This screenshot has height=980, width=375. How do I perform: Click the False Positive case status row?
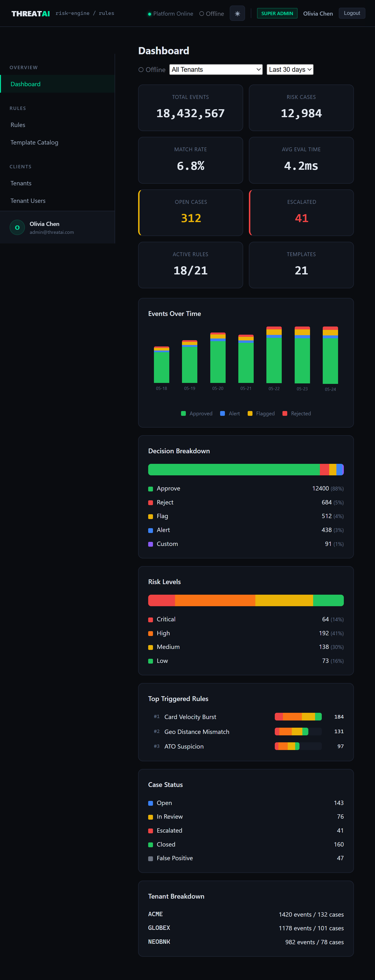(x=246, y=858)
